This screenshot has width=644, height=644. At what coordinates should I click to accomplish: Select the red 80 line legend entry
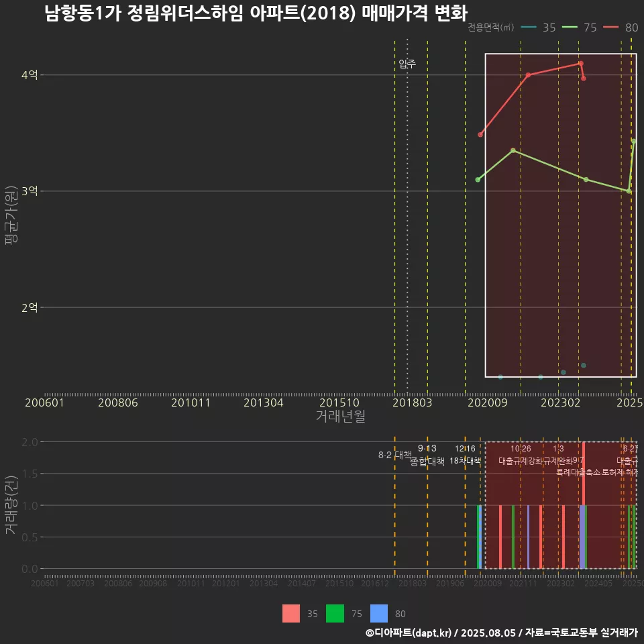click(x=621, y=28)
